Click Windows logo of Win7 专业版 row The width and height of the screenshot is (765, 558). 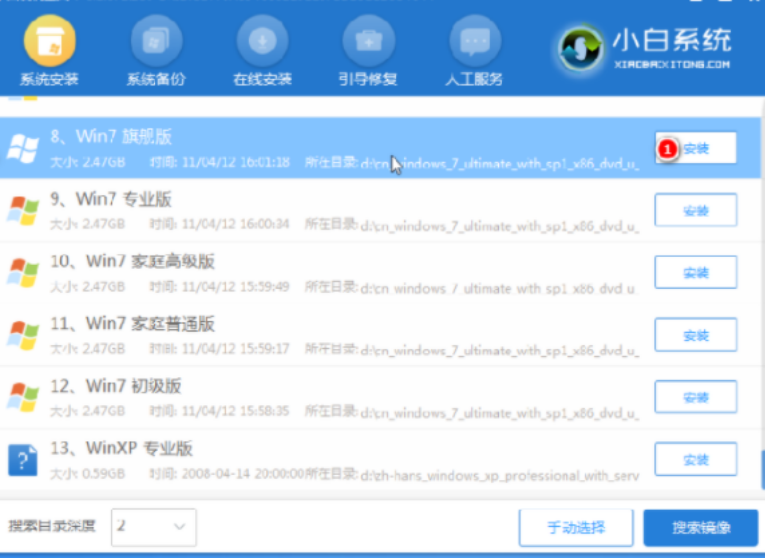point(22,210)
